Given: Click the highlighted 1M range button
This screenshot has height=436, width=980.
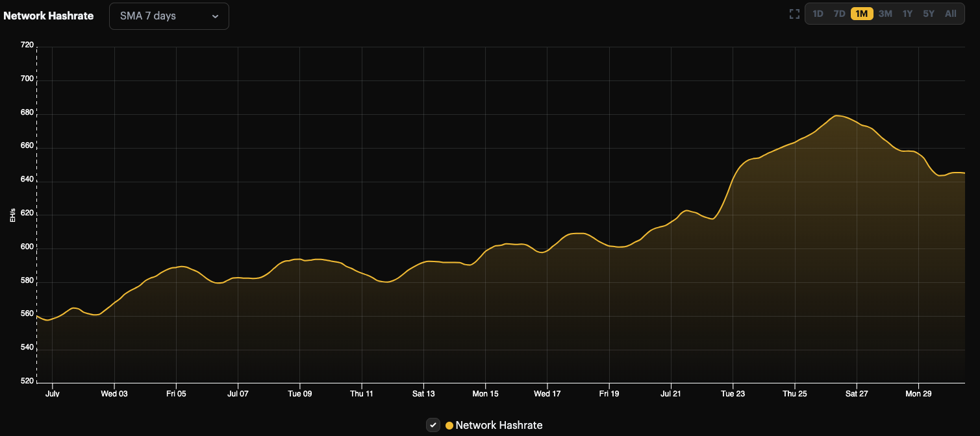Looking at the screenshot, I should 861,13.
